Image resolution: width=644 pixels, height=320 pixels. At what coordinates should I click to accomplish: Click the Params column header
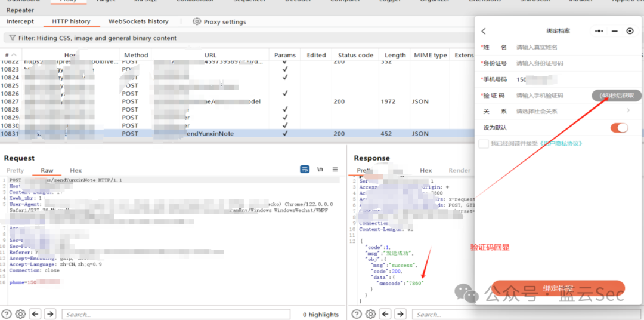pos(284,55)
